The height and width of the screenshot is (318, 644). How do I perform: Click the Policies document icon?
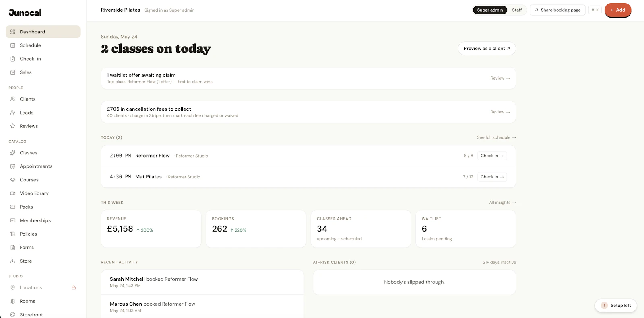tap(13, 234)
